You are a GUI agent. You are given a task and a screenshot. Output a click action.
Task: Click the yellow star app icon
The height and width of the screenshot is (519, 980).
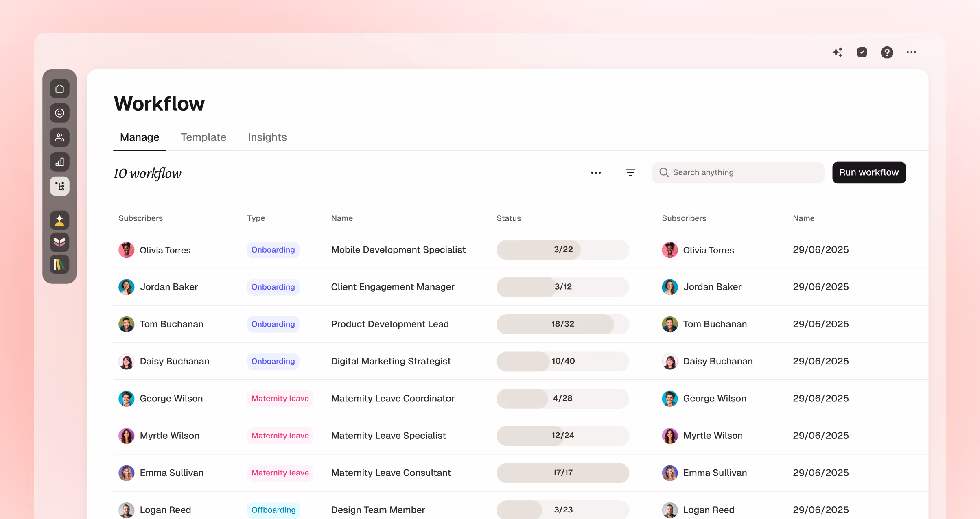coord(59,220)
